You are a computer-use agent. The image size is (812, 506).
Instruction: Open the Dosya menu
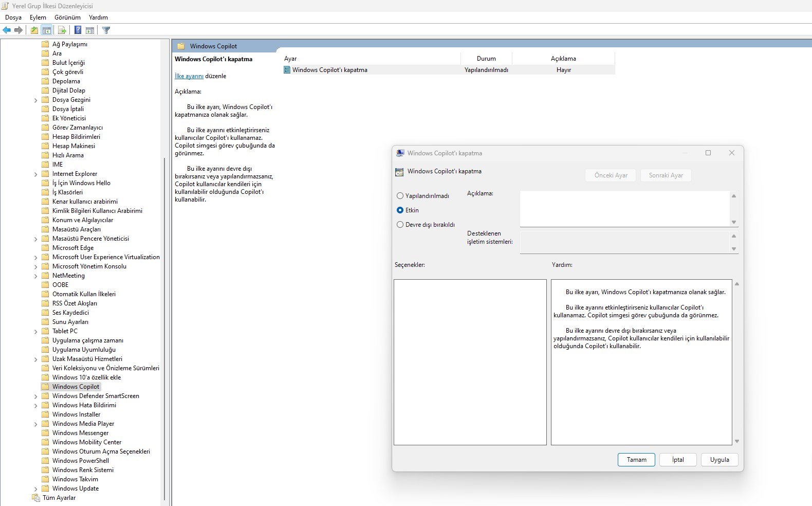point(13,17)
